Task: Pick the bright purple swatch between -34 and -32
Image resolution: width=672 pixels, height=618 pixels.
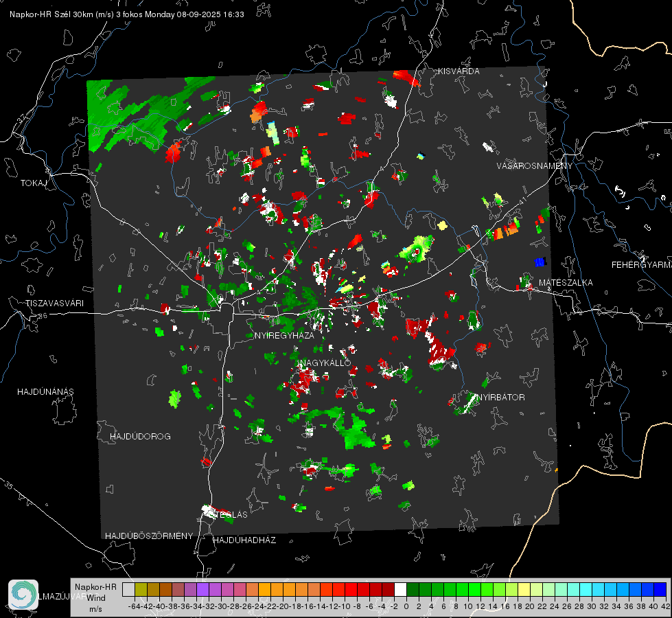Action: [202, 589]
